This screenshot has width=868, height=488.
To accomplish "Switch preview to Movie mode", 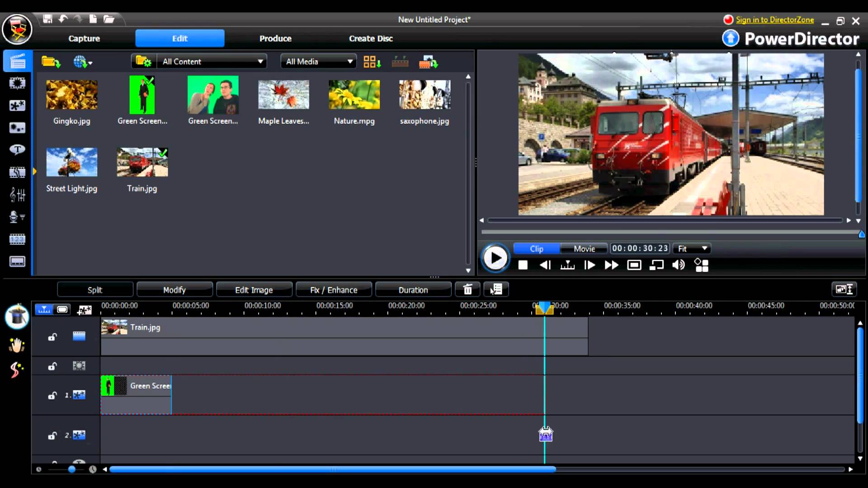I will coord(584,249).
